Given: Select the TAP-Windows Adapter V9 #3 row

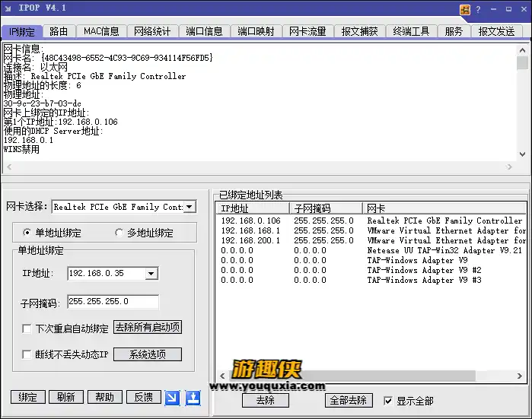Looking at the screenshot, I should (371, 280).
